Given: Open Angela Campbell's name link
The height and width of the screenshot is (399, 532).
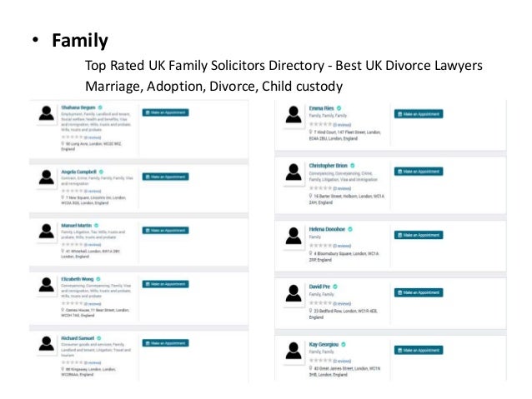Looking at the screenshot, I should pyautogui.click(x=78, y=172).
